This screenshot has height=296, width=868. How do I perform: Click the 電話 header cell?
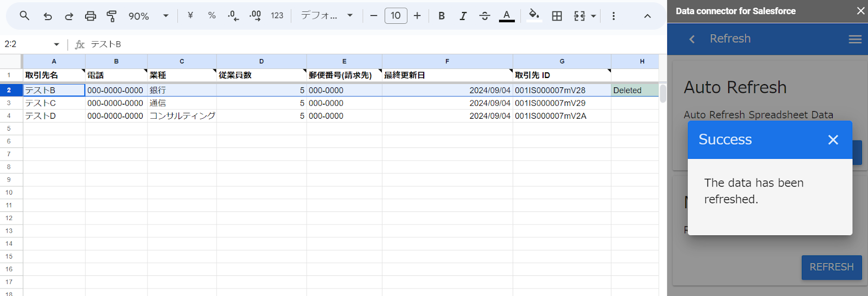(x=116, y=75)
